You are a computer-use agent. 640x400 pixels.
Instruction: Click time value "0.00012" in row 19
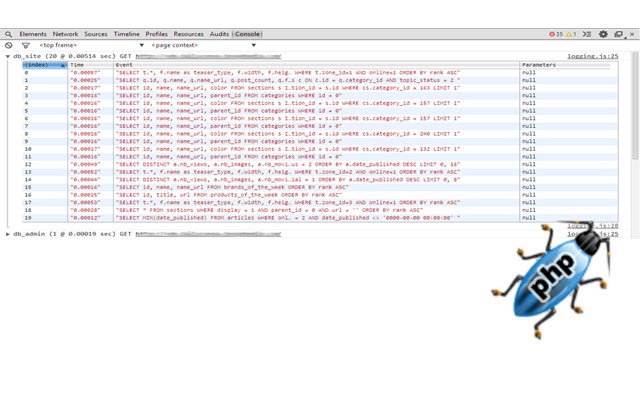pos(85,218)
